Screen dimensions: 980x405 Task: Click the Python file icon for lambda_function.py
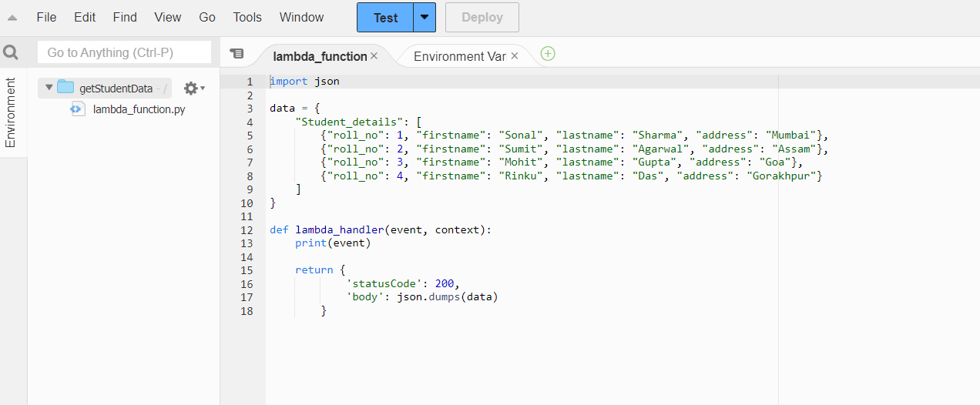[78, 109]
